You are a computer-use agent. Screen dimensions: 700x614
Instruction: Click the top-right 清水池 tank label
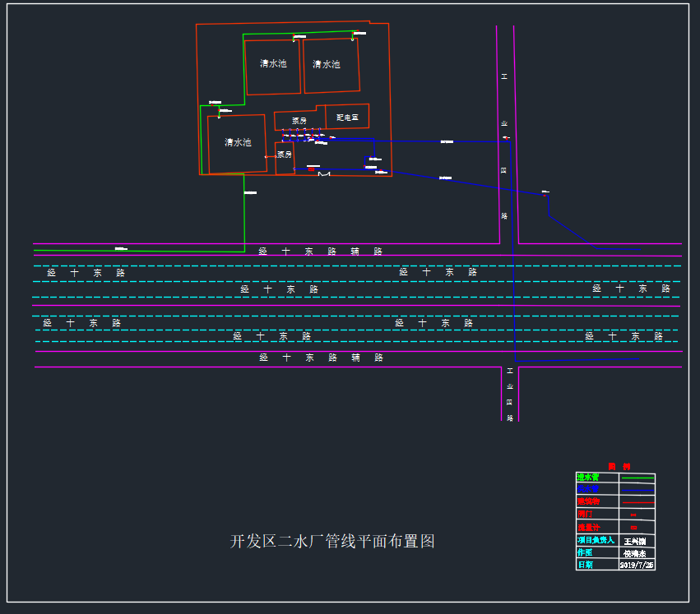[x=326, y=64]
